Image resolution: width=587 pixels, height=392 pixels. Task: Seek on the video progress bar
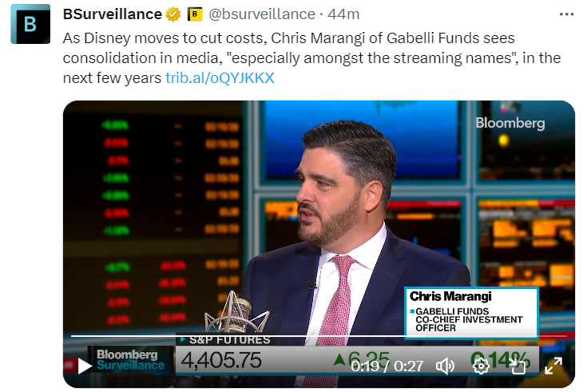tap(319, 336)
